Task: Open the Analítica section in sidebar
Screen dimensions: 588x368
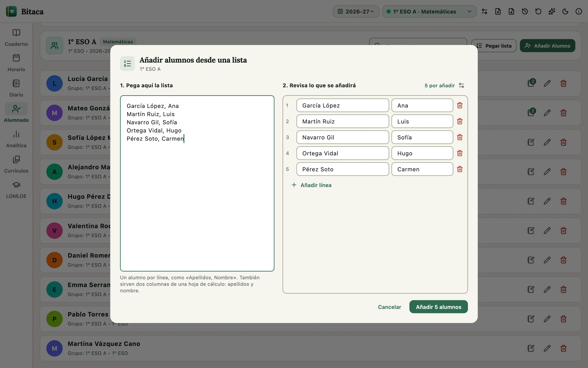Action: click(x=16, y=139)
